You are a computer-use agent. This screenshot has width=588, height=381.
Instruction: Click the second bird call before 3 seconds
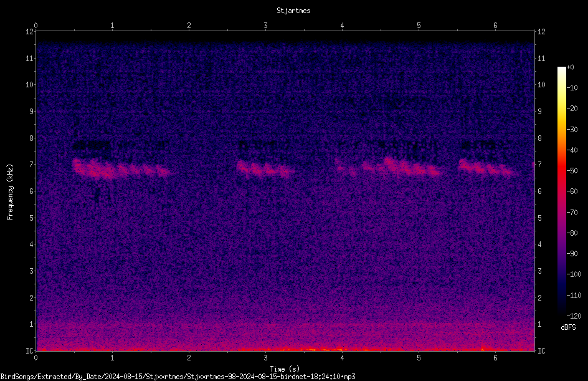(x=264, y=169)
